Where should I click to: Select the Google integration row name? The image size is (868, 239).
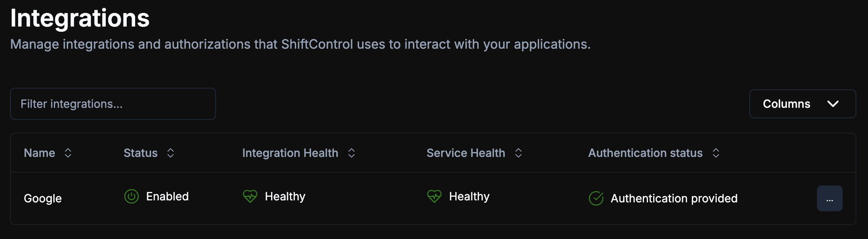pos(43,198)
